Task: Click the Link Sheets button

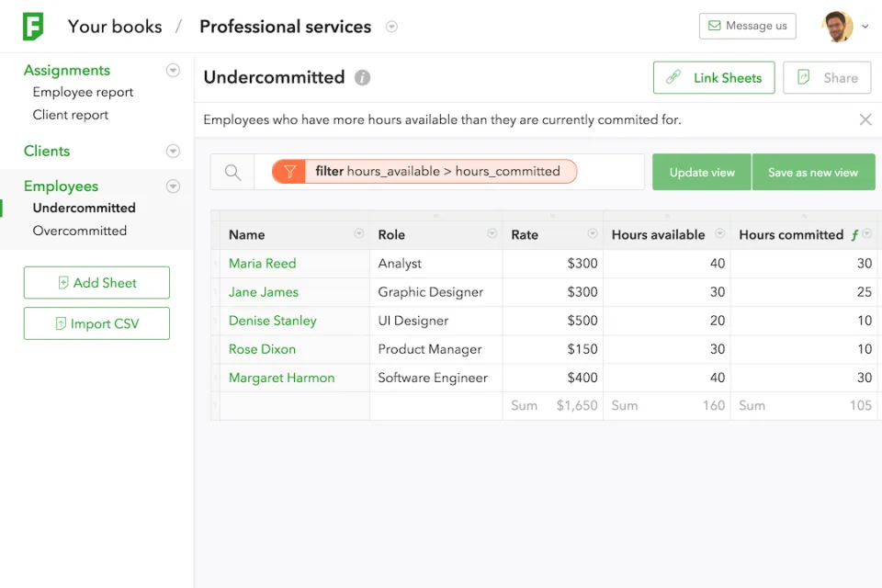Action: point(714,78)
